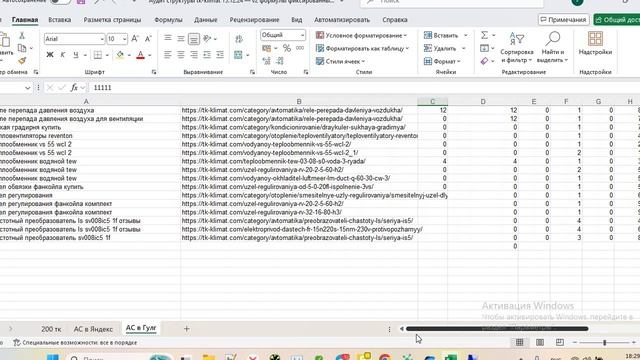Viewport: 640px width, 360px height.
Task: Toggle italic К formatting
Action: pos(62,55)
